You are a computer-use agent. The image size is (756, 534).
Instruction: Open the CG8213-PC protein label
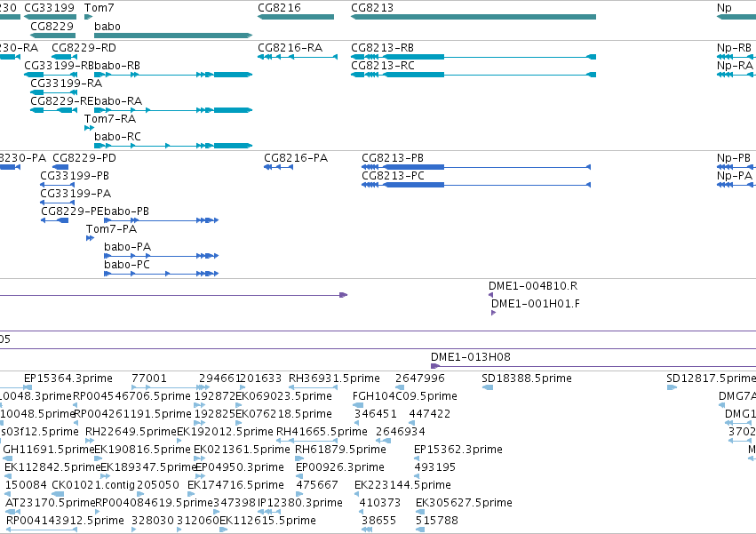point(393,176)
